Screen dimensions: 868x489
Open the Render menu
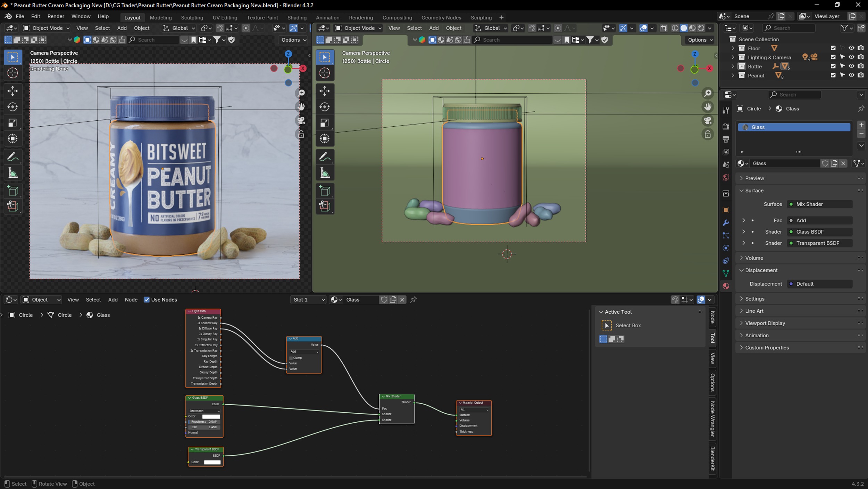[56, 16]
